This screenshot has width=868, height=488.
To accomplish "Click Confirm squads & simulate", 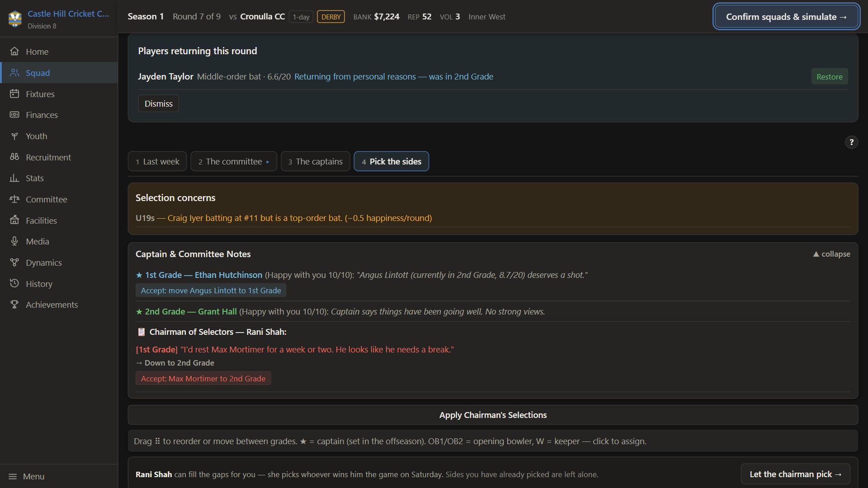I will pyautogui.click(x=786, y=17).
